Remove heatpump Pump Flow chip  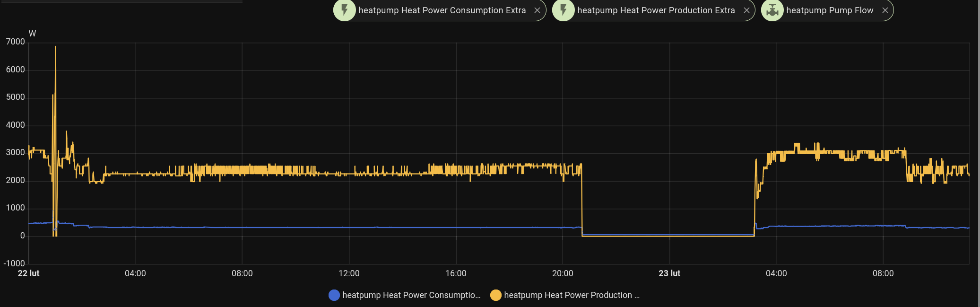click(x=885, y=10)
